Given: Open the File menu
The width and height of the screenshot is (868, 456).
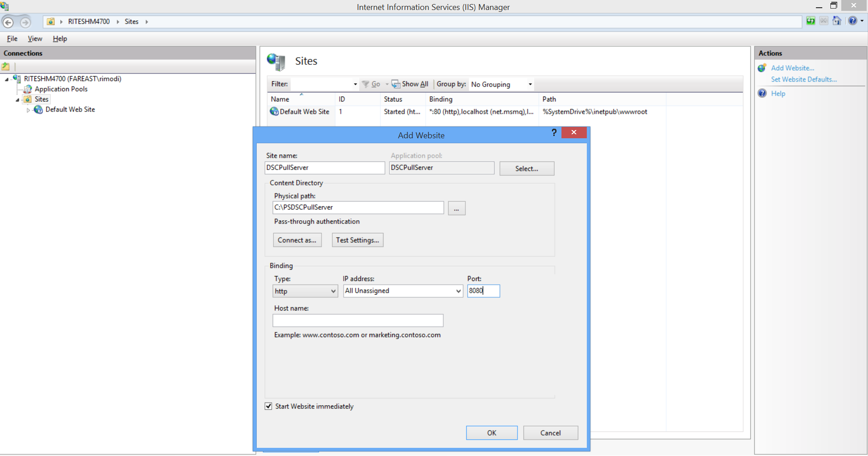Looking at the screenshot, I should (12, 39).
